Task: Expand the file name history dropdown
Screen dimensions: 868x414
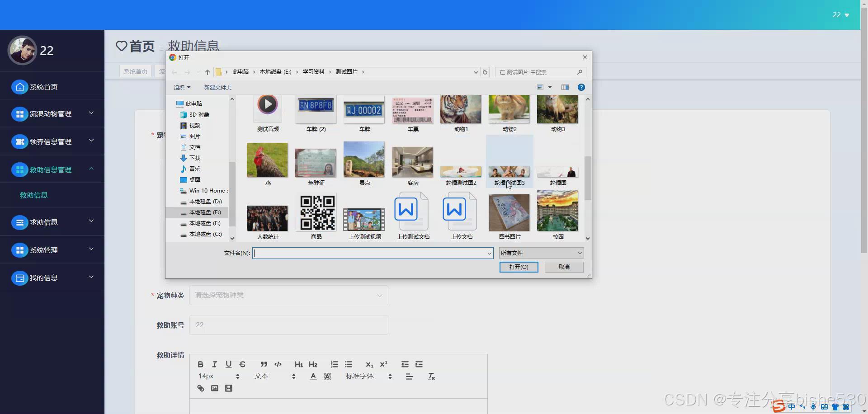Action: coord(489,253)
